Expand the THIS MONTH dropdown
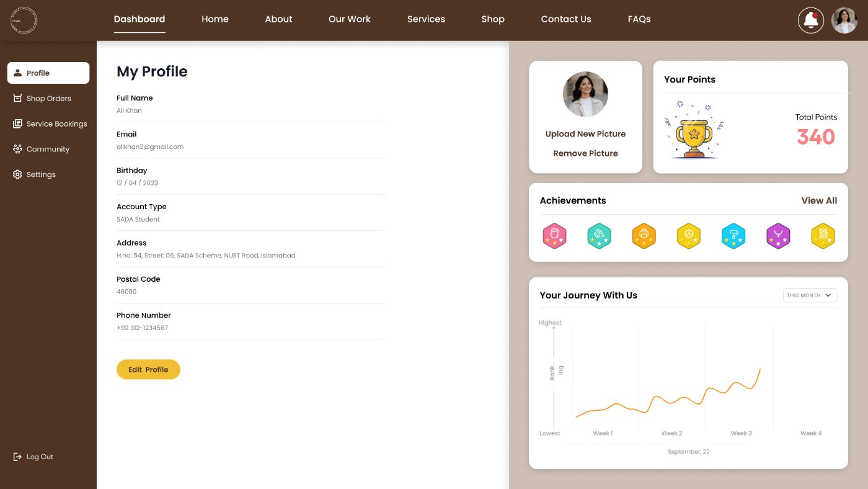This screenshot has height=489, width=868. (810, 295)
